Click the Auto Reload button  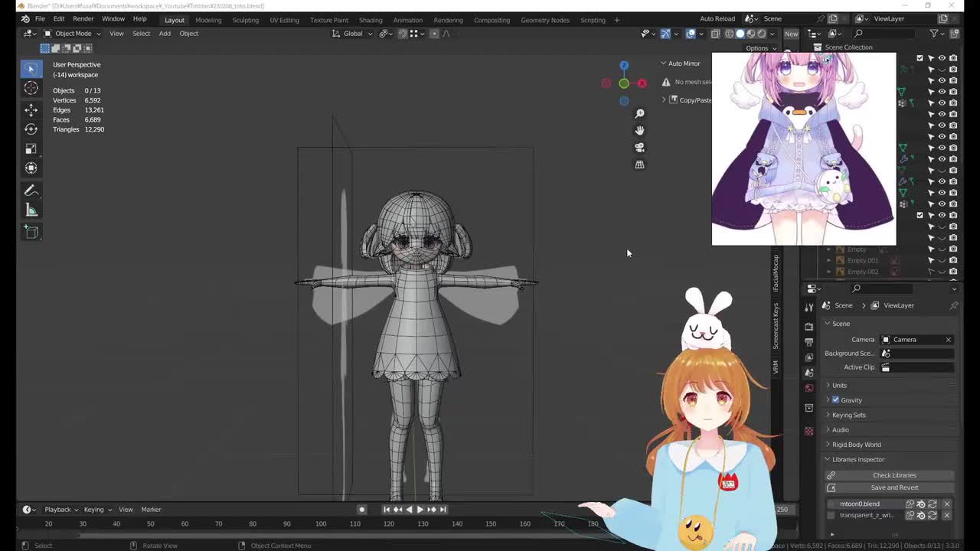pyautogui.click(x=717, y=19)
